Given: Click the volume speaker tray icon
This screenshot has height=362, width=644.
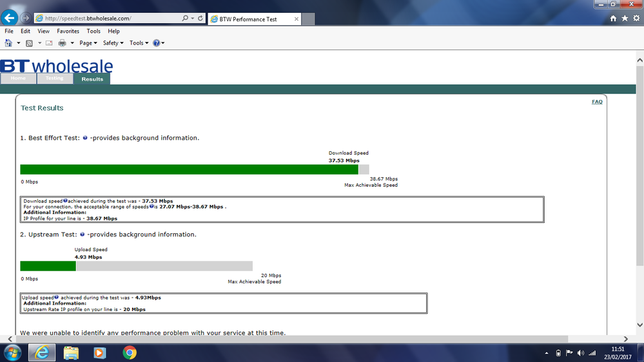Looking at the screenshot, I should point(580,353).
